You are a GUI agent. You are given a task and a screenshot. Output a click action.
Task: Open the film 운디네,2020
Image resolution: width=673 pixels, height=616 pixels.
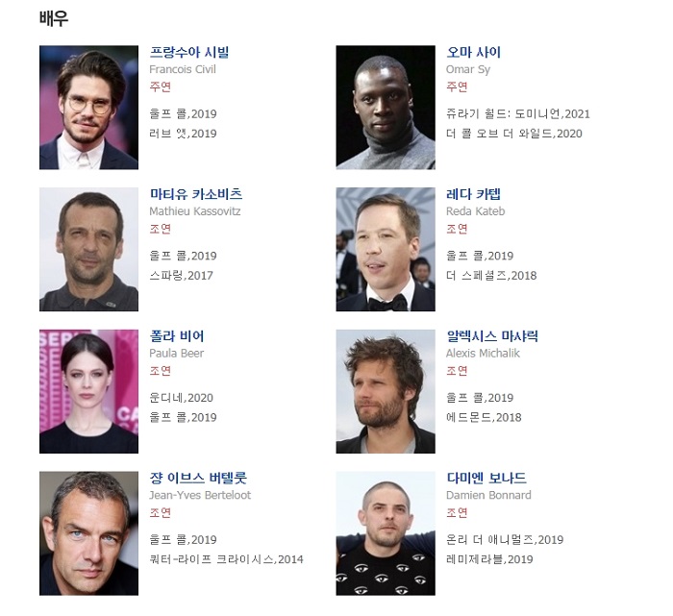coord(181,398)
